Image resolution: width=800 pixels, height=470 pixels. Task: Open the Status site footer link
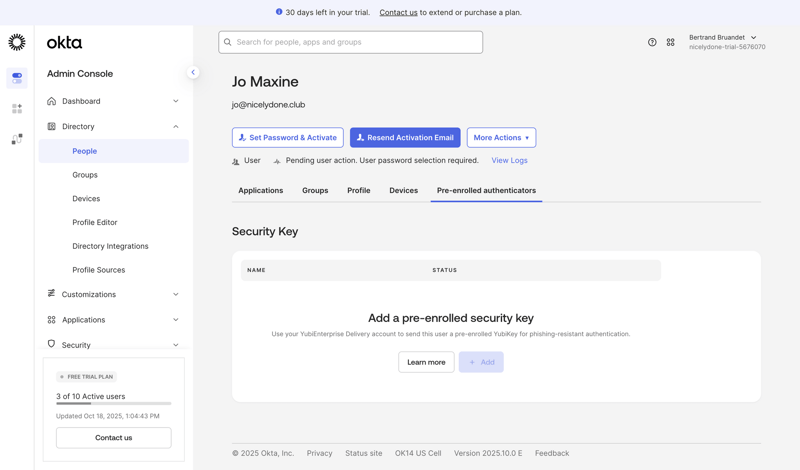click(363, 453)
